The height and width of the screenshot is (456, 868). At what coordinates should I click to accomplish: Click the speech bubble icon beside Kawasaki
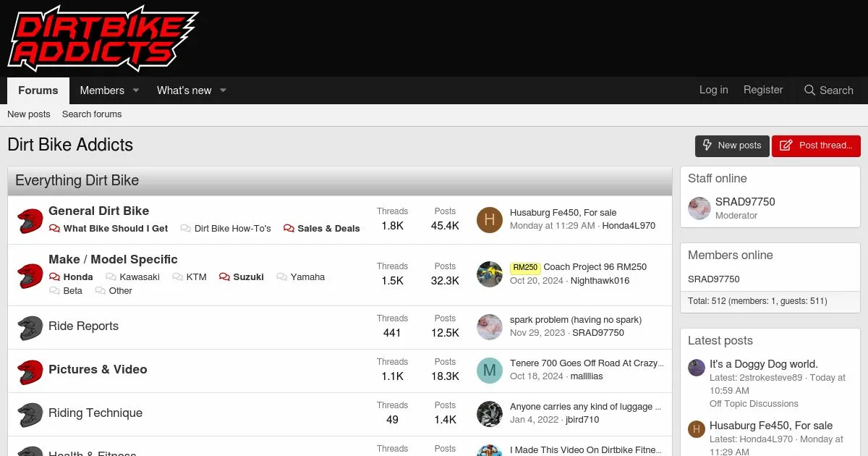point(111,276)
